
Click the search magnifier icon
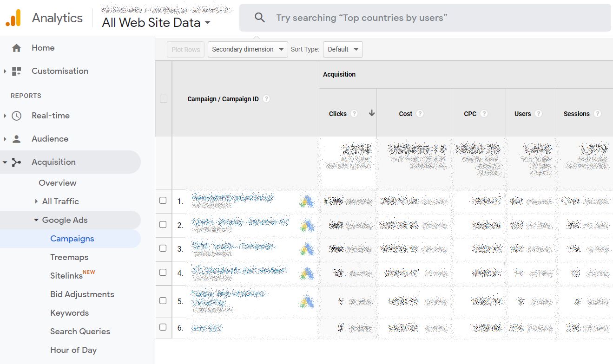tap(260, 17)
